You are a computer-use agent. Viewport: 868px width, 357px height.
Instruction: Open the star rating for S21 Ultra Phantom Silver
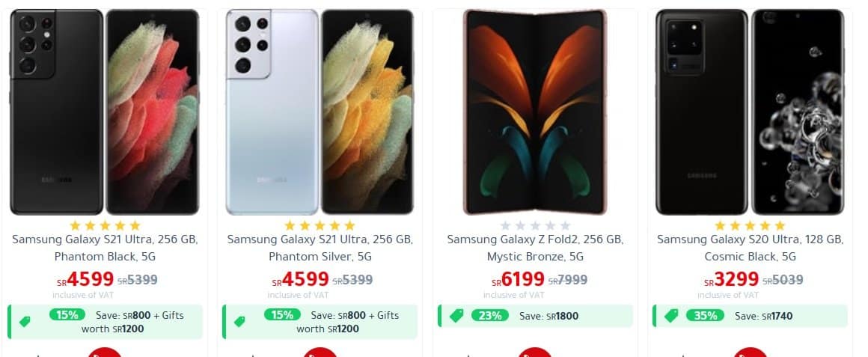(x=320, y=225)
